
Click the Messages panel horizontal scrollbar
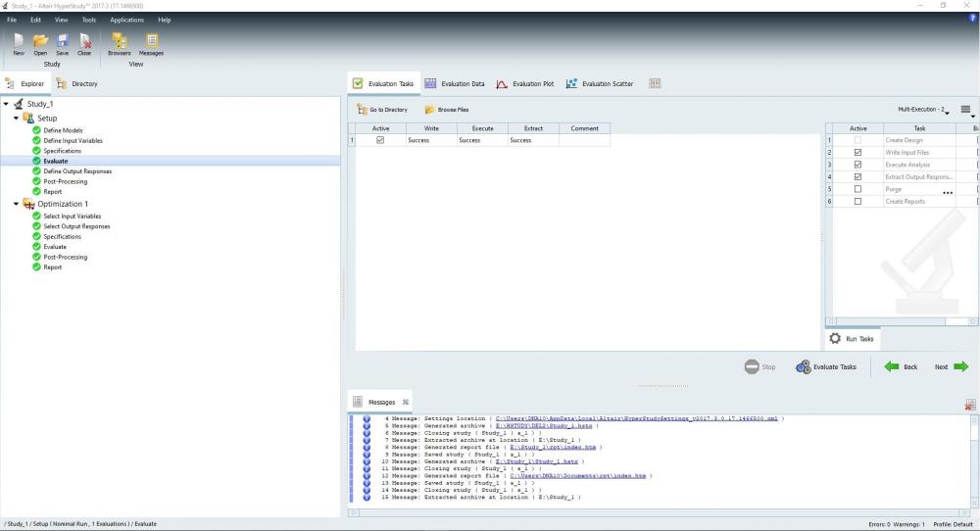click(x=660, y=513)
